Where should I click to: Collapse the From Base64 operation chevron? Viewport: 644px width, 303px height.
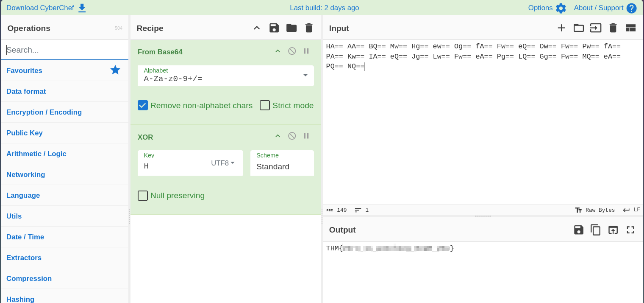(x=278, y=51)
